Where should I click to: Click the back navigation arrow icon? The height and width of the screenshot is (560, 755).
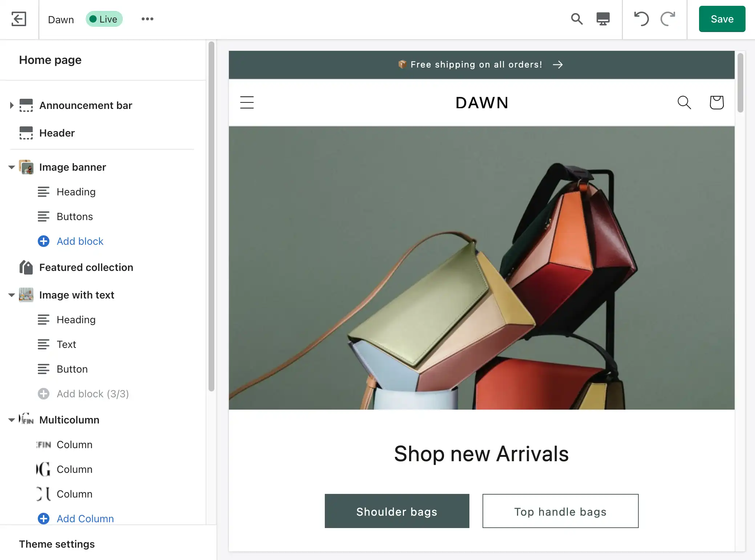[19, 18]
